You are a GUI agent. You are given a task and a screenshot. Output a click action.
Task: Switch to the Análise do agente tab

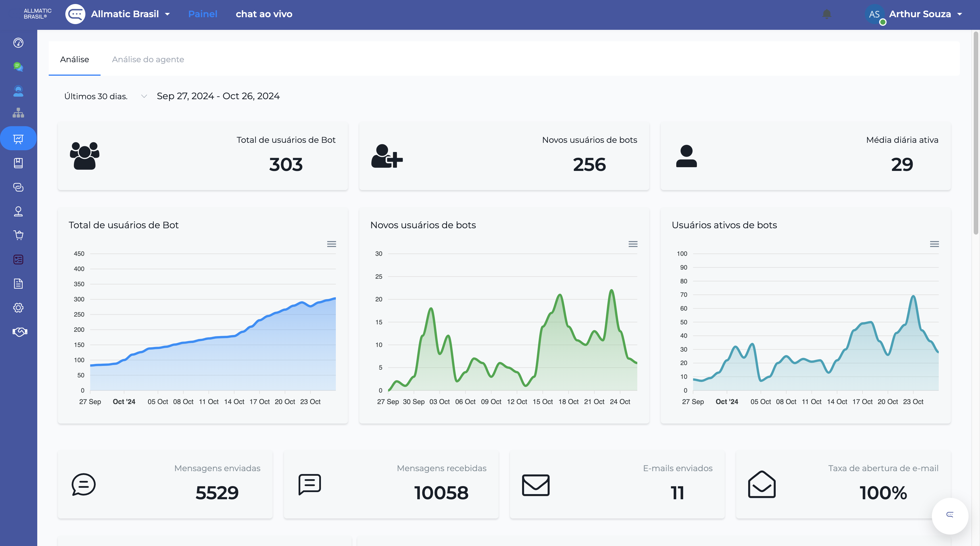148,59
